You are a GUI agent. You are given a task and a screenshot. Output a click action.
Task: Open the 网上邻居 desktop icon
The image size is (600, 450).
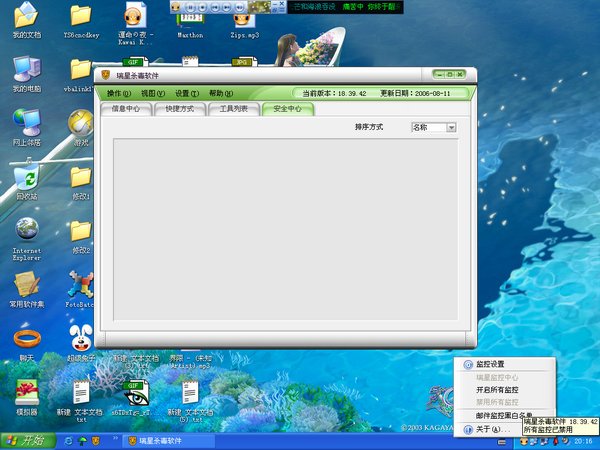point(26,128)
